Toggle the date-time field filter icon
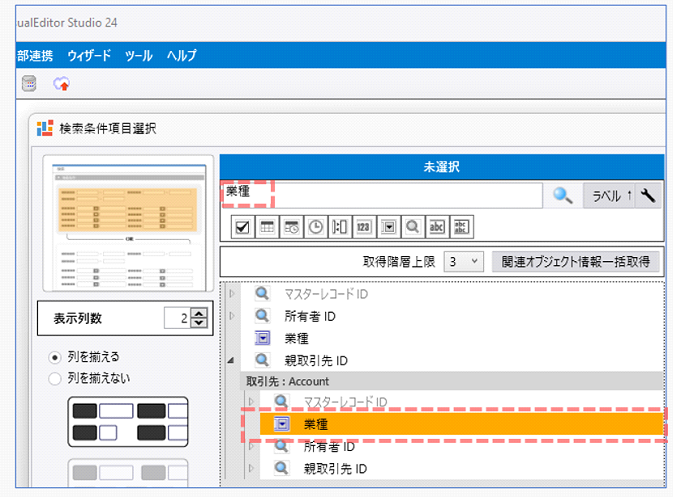Screen dimensions: 673x498 [291, 227]
